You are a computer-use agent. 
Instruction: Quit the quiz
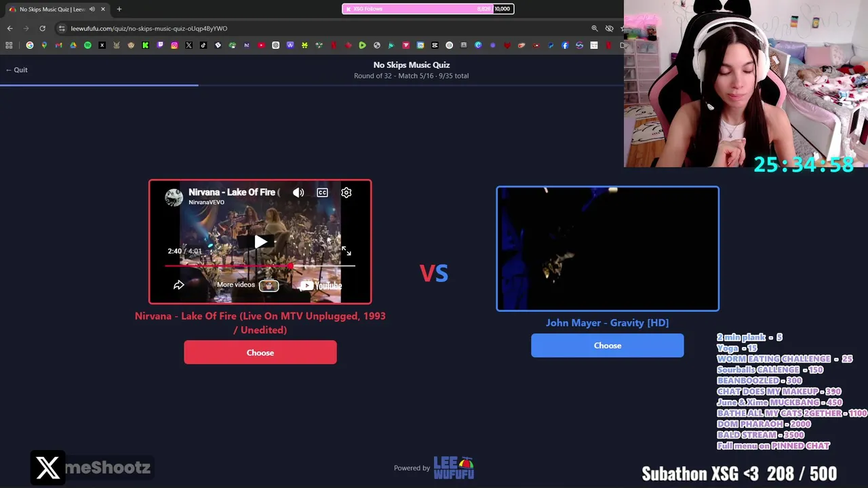17,70
